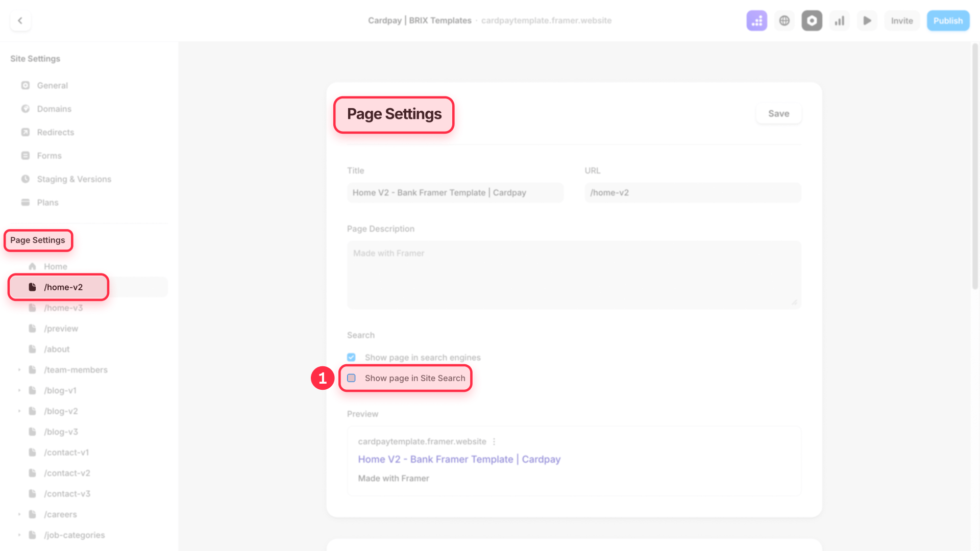Click the /contact-v3 page file icon
Screen dimensions: 980x551
pos(32,493)
